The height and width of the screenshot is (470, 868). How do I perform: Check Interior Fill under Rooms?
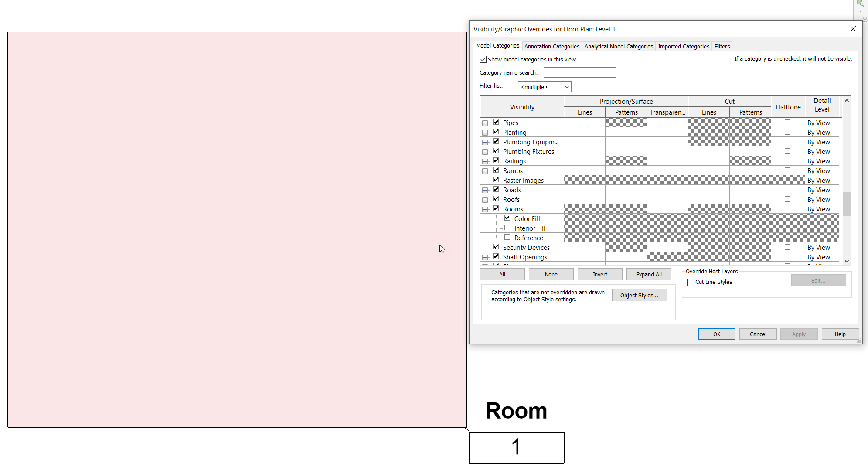507,228
